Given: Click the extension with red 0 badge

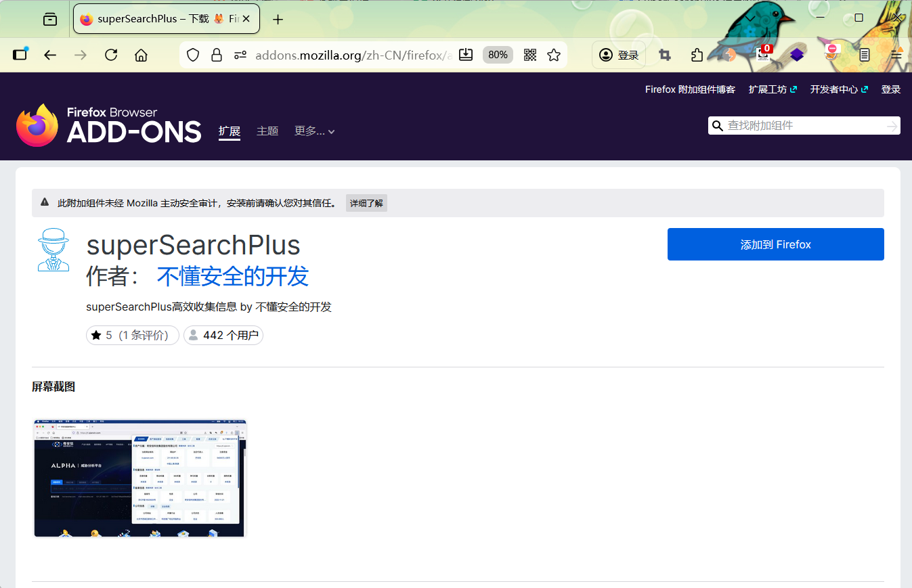Looking at the screenshot, I should click(764, 53).
